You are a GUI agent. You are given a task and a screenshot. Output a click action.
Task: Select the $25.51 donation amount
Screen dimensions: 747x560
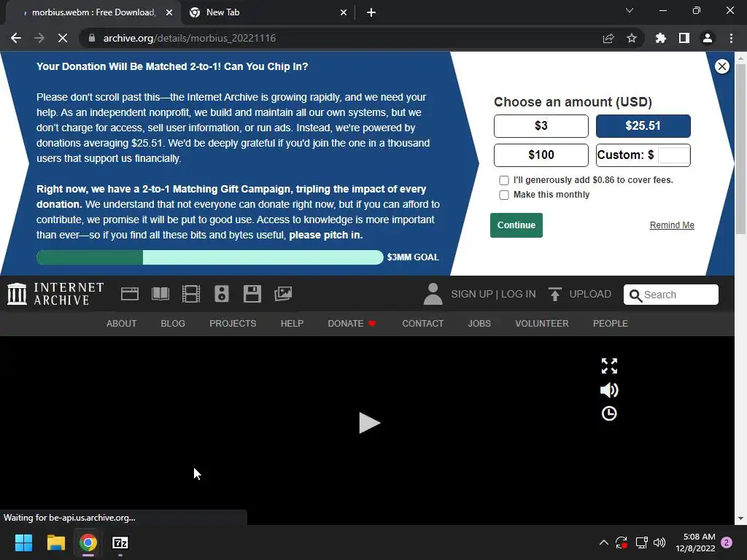point(643,125)
